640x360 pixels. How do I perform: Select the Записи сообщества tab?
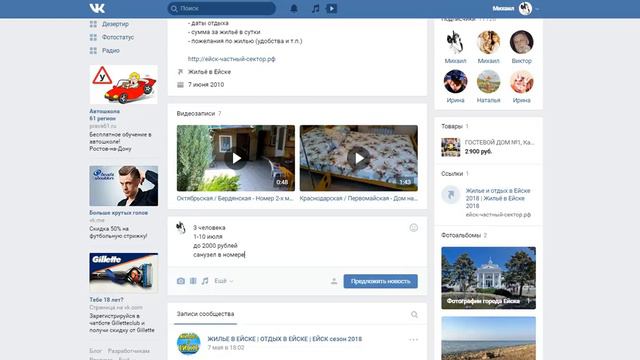[x=205, y=314]
